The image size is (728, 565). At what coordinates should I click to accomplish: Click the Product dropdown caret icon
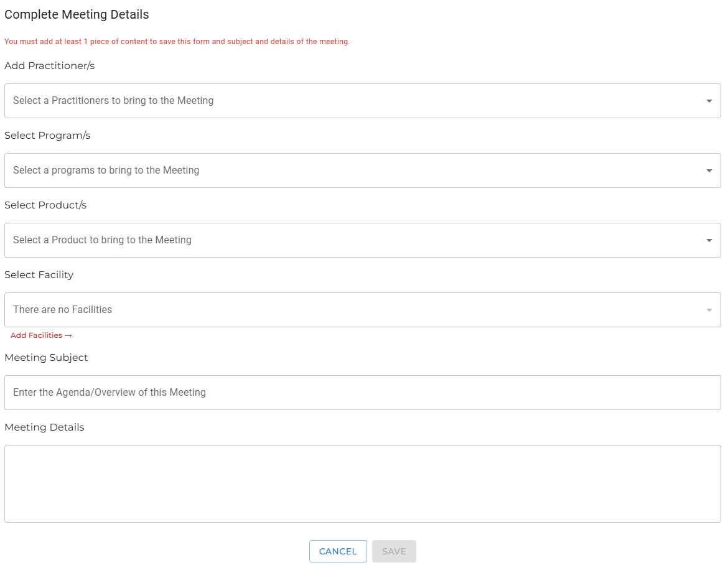[708, 240]
